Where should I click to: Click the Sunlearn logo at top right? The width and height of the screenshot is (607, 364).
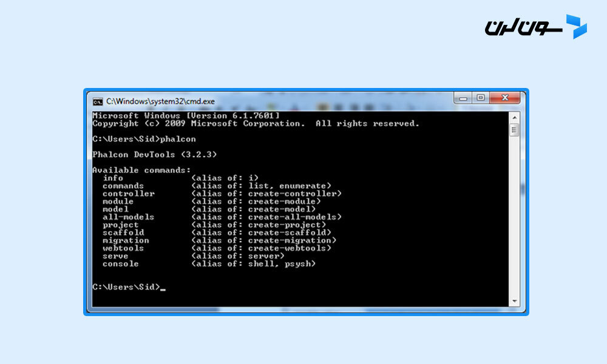[536, 27]
